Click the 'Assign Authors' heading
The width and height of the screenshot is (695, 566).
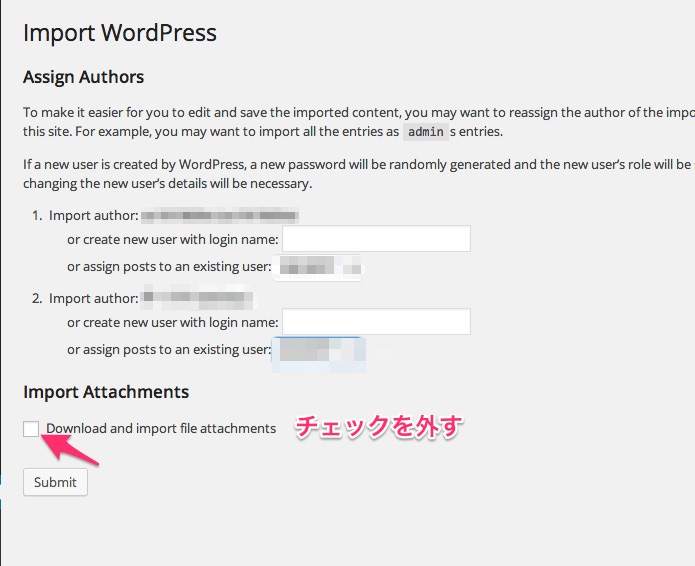[83, 77]
